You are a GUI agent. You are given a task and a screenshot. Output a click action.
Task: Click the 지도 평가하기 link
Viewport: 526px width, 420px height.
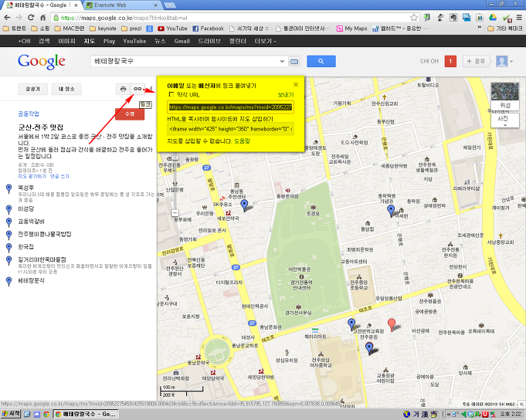point(32,176)
